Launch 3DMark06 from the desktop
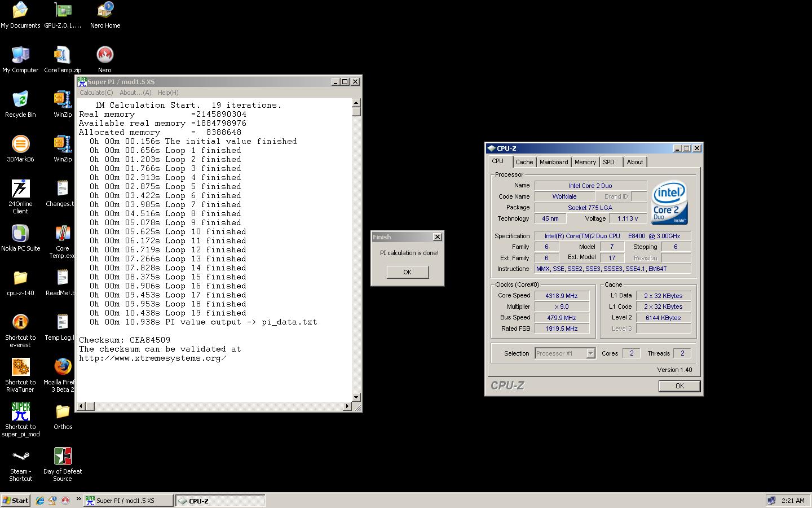Viewport: 812px width, 508px height. point(20,149)
